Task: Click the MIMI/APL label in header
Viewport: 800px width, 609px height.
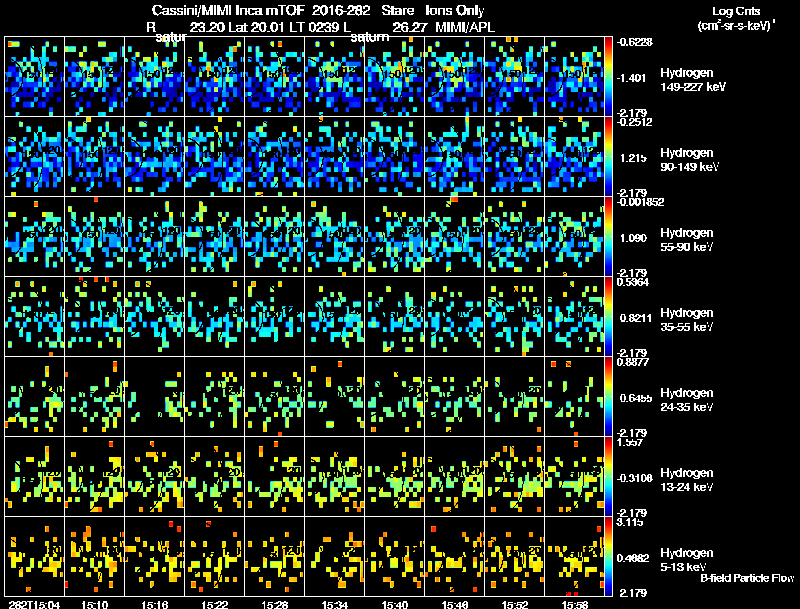Action: [x=465, y=27]
